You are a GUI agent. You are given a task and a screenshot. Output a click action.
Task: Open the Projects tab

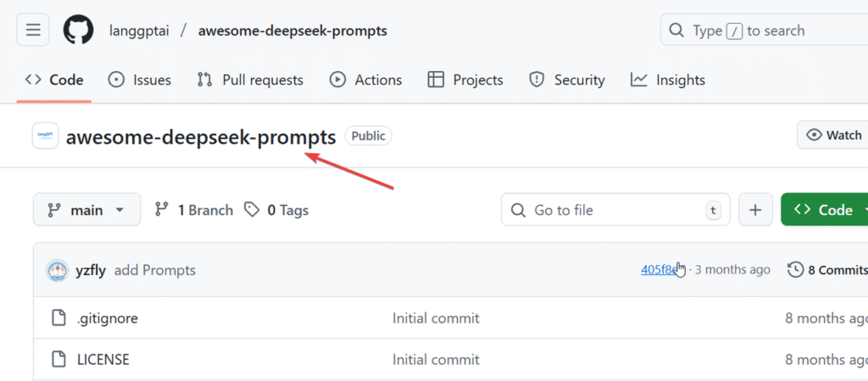pos(465,80)
